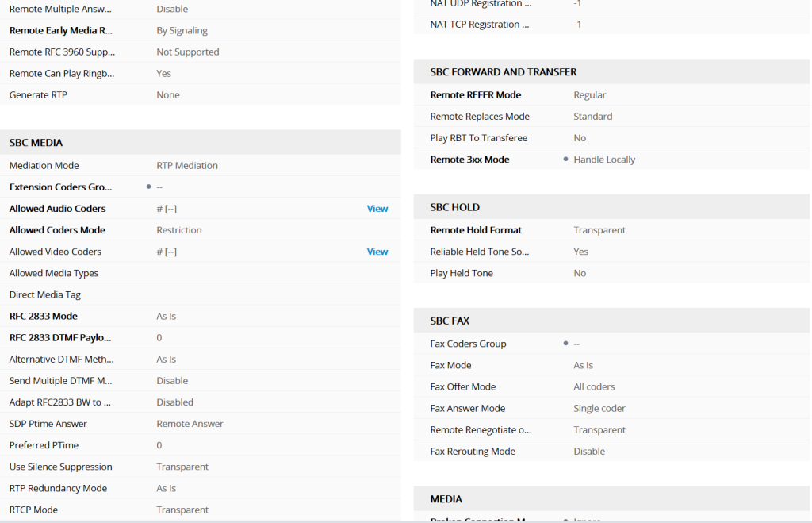The width and height of the screenshot is (812, 523).
Task: Click the indicator dot beside Fax Coders Group
Action: point(564,343)
